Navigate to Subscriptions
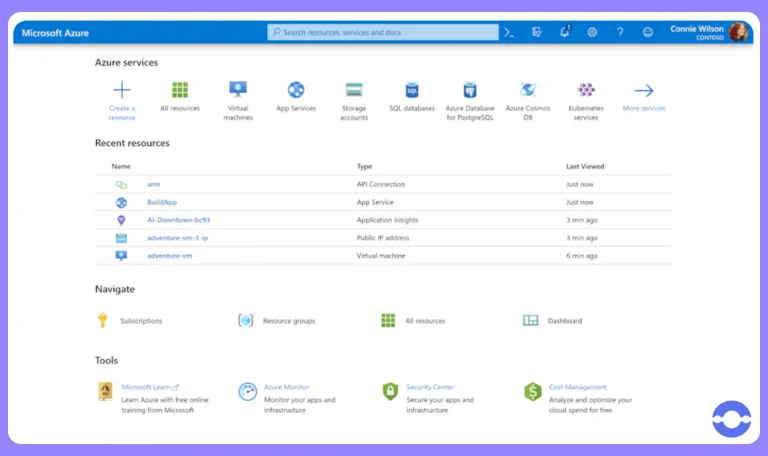 pos(141,321)
